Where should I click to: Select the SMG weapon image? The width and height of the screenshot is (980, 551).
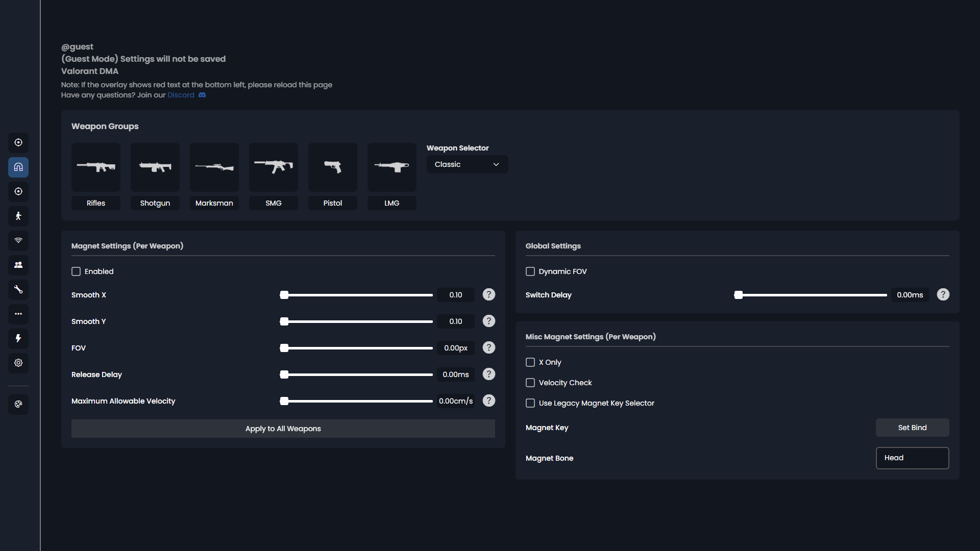pyautogui.click(x=274, y=167)
